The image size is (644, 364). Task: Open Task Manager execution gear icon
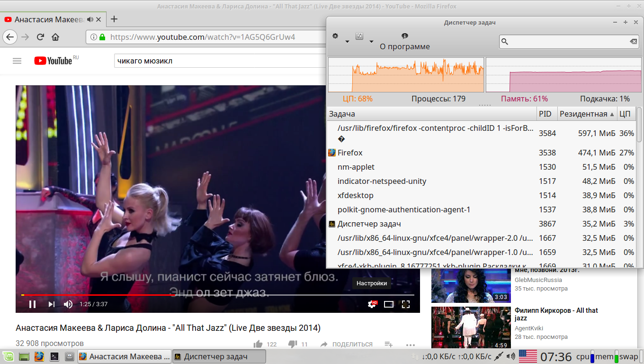[x=335, y=36]
